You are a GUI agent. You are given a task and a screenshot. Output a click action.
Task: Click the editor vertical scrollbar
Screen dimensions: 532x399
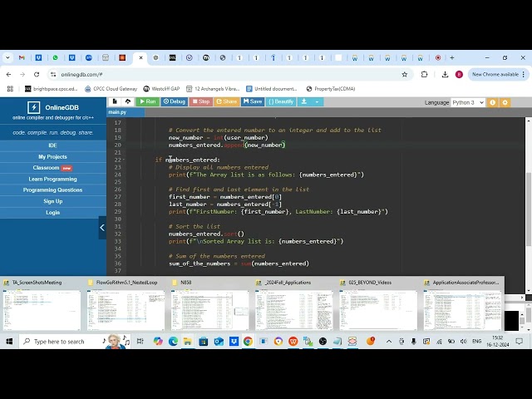coord(529,210)
